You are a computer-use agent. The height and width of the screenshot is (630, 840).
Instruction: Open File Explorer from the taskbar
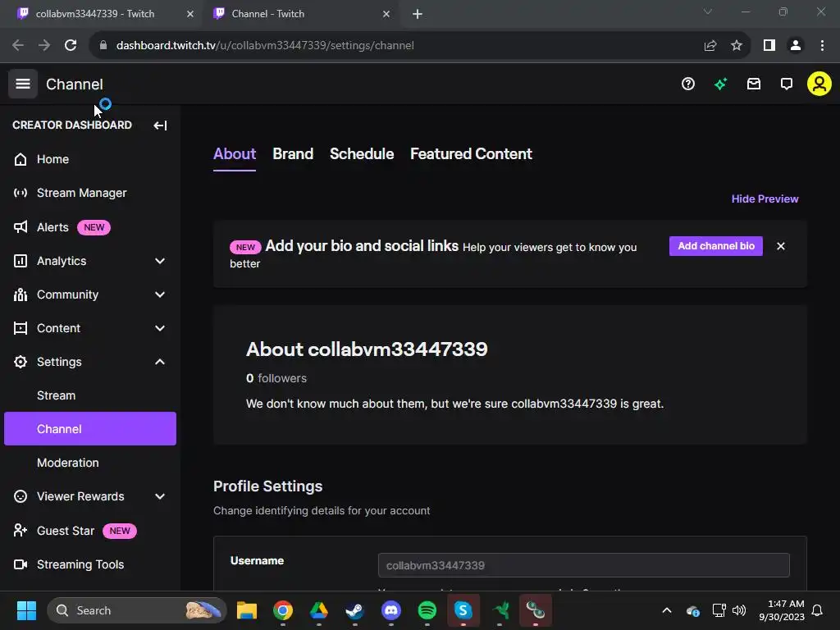tap(247, 610)
